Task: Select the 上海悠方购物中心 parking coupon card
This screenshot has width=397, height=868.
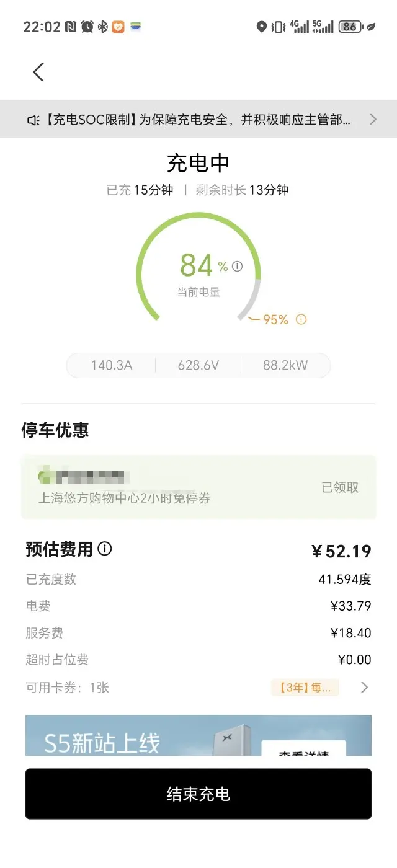Action: coord(198,487)
